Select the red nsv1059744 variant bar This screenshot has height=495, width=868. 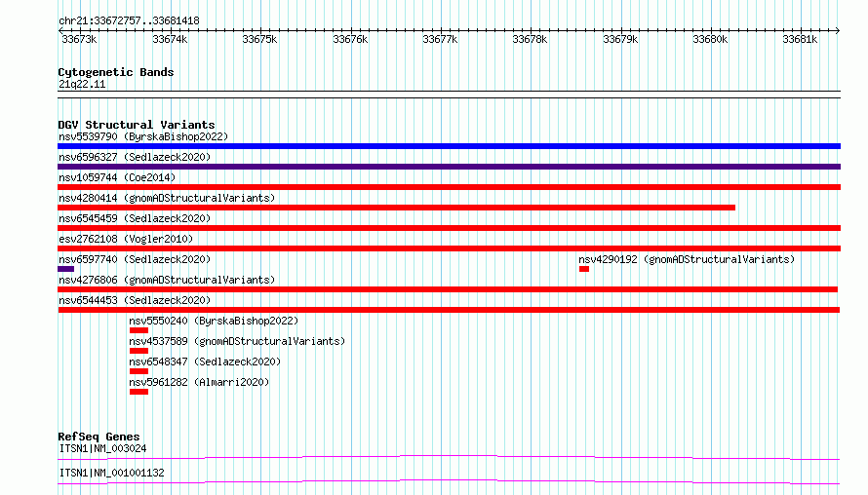pos(449,187)
